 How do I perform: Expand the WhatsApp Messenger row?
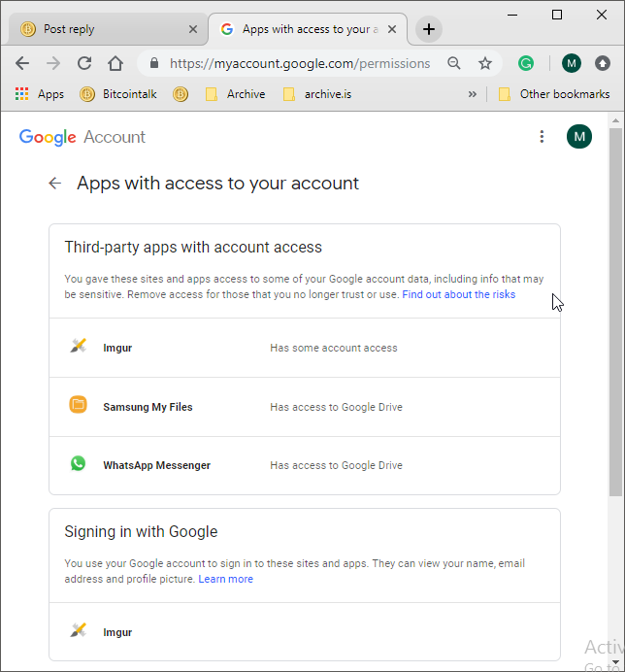click(305, 465)
